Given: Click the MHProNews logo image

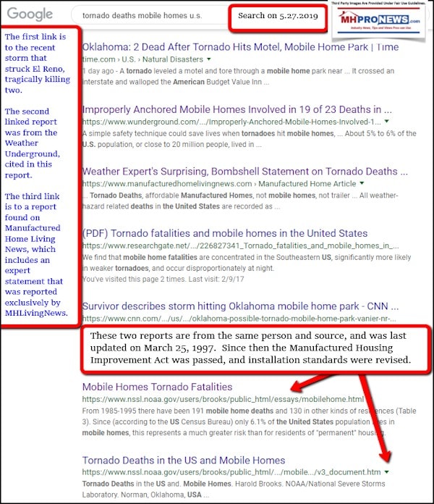Looking at the screenshot, I should pyautogui.click(x=379, y=21).
